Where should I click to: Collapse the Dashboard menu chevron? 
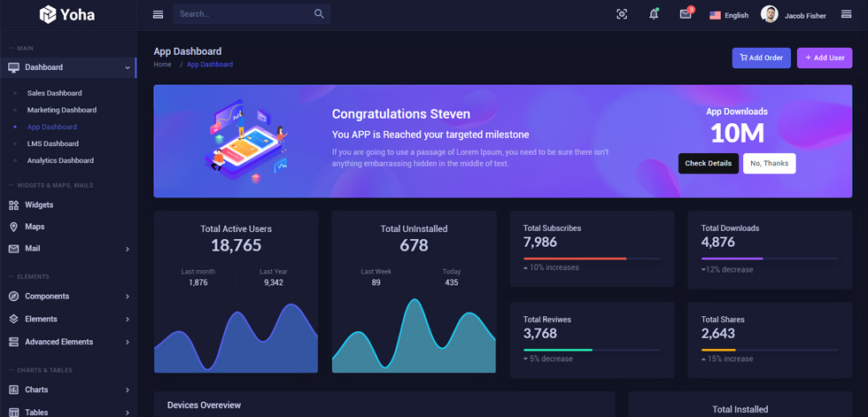point(128,68)
